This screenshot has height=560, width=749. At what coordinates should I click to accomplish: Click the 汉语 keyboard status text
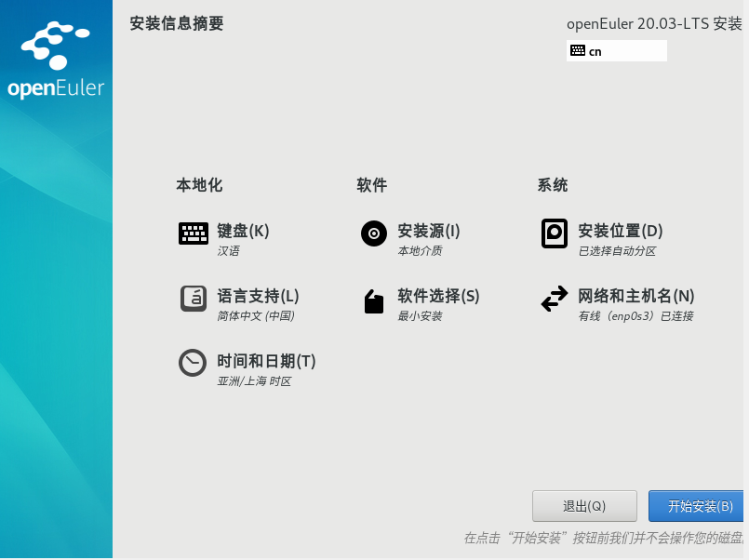point(228,251)
